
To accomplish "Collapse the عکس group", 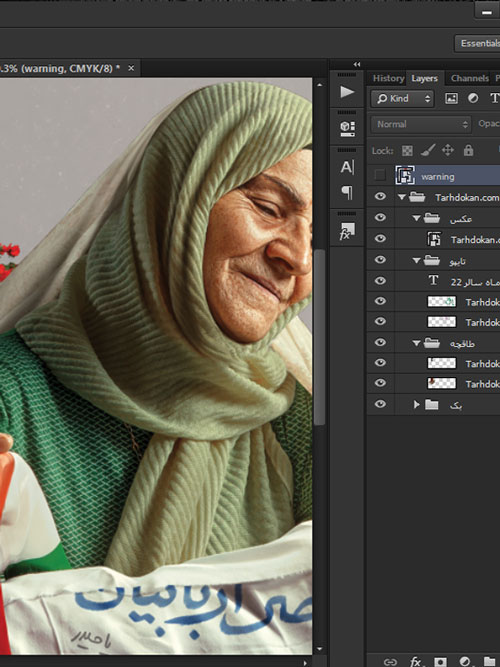I will [416, 218].
